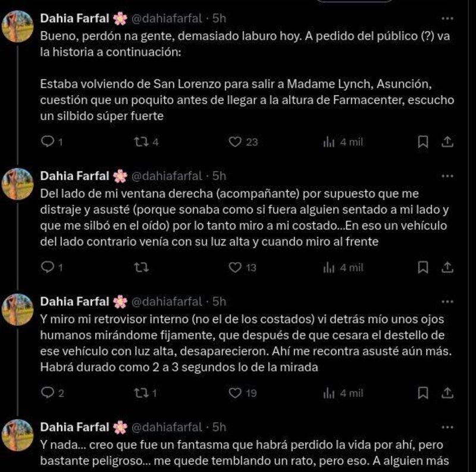Open Dahia Farfal profile from first tweet name
476x472 pixels.
pos(74,18)
